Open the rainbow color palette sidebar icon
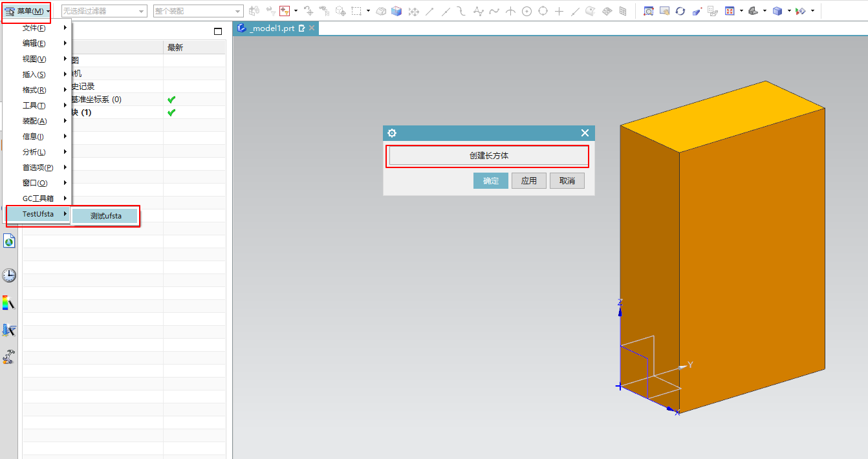Viewport: 868px width, 459px height. [9, 303]
